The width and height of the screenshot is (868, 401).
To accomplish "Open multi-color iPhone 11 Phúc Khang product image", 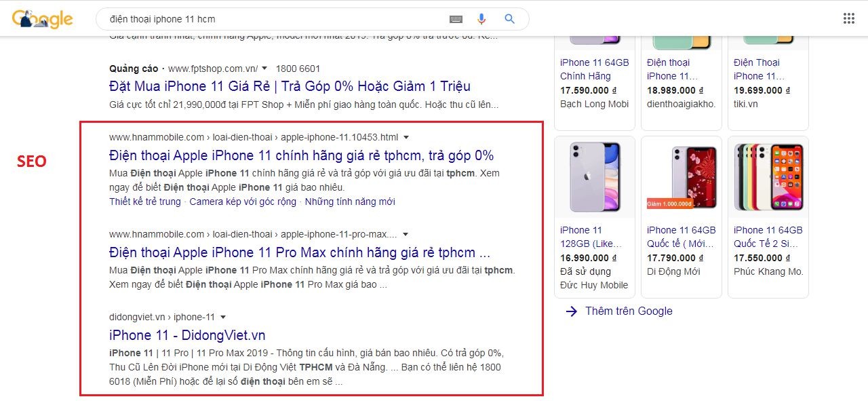I will [x=768, y=176].
